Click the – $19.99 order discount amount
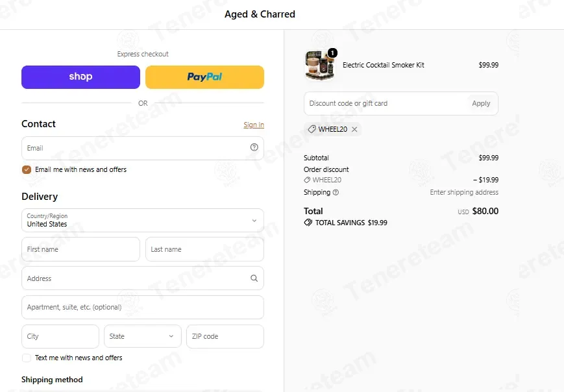The image size is (564, 392). click(485, 180)
